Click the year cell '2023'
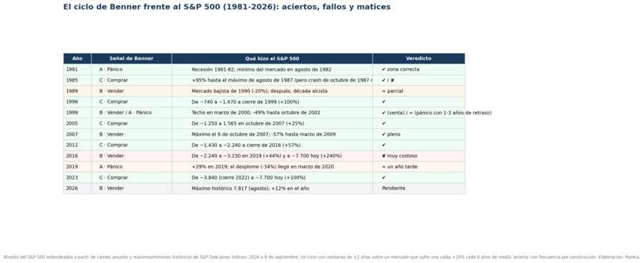644x263 pixels. (77, 178)
